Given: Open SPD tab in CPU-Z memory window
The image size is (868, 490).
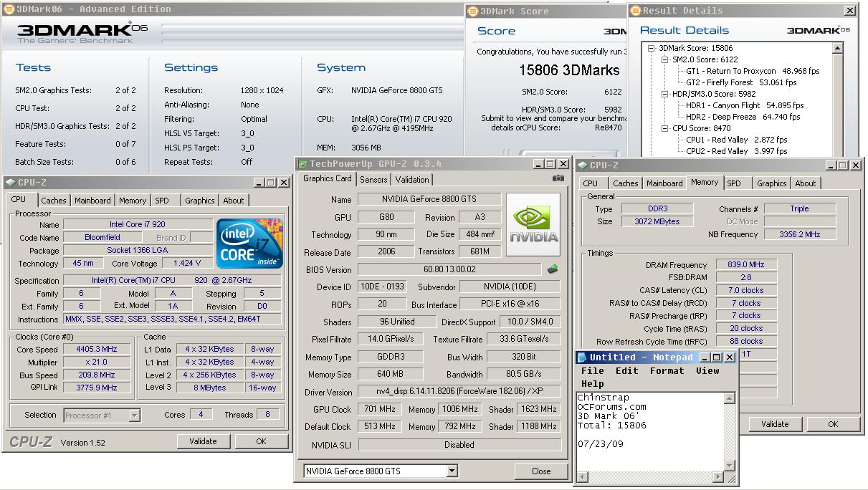Looking at the screenshot, I should 735,183.
